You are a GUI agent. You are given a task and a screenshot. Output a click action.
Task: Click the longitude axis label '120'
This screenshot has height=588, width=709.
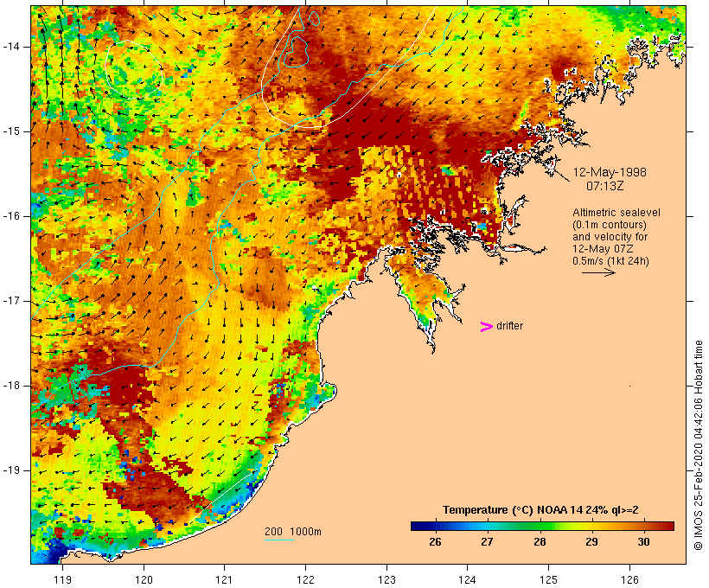[144, 579]
